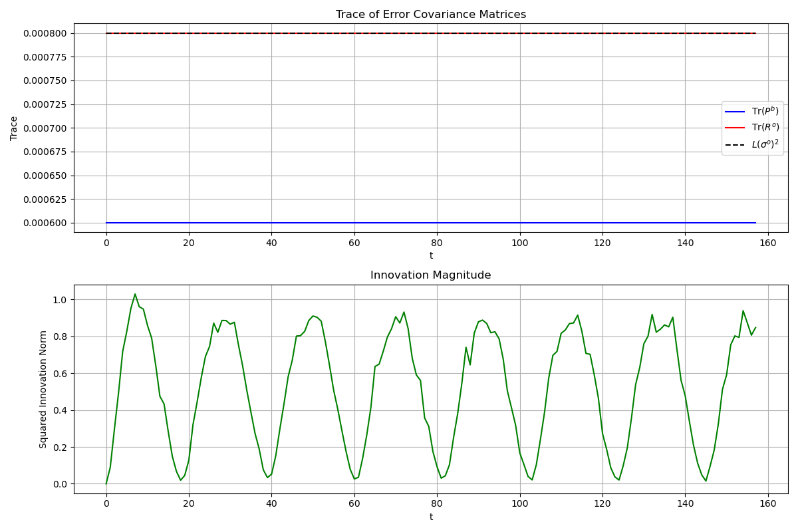
Task: Select the Tr(P^b) legend entry
Action: click(x=752, y=111)
